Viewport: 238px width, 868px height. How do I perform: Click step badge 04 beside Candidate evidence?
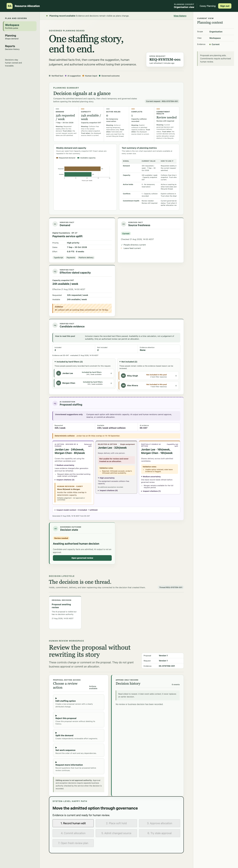[55, 325]
